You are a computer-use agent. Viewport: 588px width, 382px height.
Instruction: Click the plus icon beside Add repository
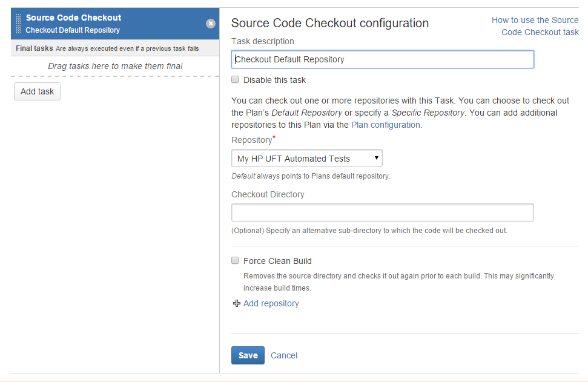[236, 304]
